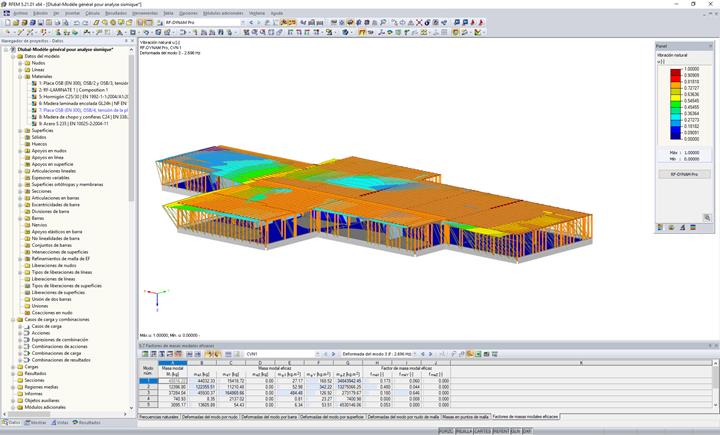The image size is (720, 435).
Task: Toggle first highlighted view icon left of RF-DYNAM selector
Action: point(141,23)
